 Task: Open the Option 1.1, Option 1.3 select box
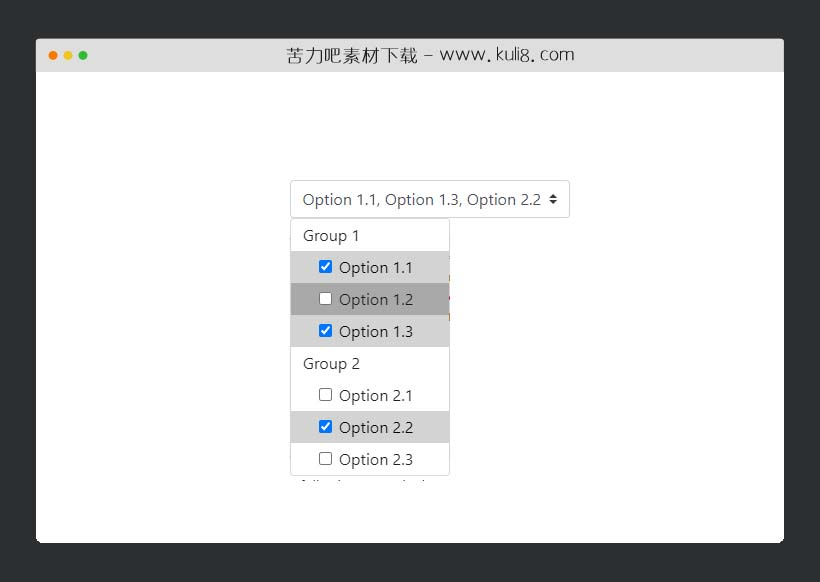pos(421,199)
